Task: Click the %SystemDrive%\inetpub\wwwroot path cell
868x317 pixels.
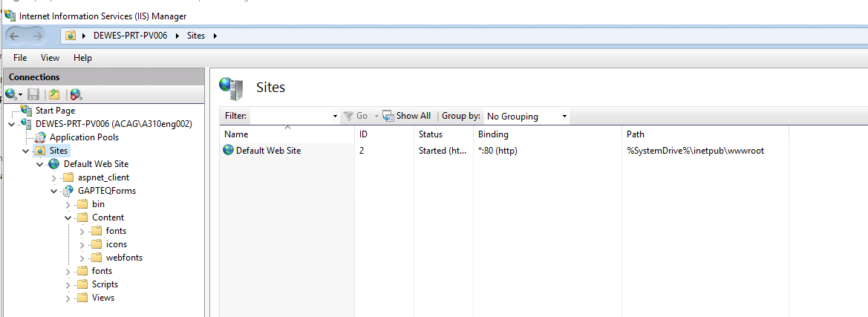Action: [695, 151]
